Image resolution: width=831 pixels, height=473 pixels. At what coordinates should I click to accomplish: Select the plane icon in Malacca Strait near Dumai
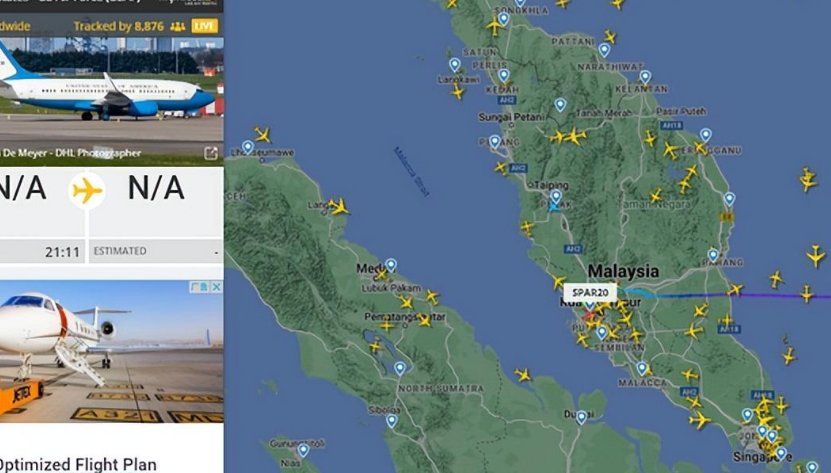point(523,375)
